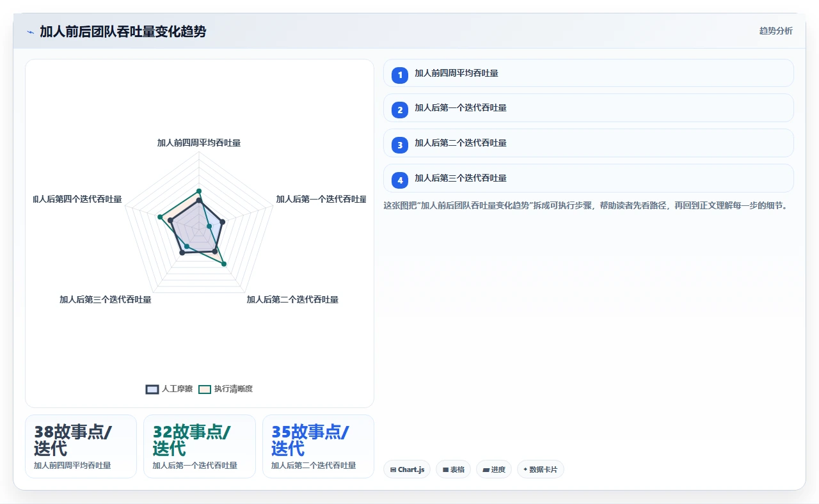This screenshot has width=819, height=504.
Task: Click caption 加人前四周平均吞吐量 under 38 card
Action: [x=72, y=466]
